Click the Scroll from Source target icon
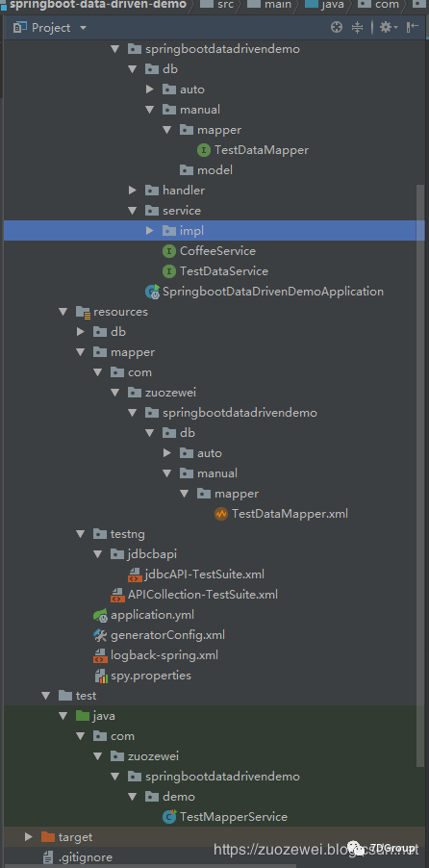The height and width of the screenshot is (868, 429). [337, 27]
